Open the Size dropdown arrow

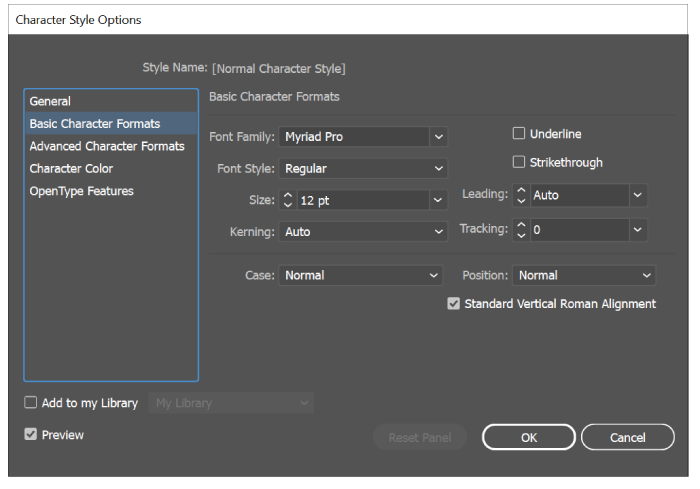[438, 200]
